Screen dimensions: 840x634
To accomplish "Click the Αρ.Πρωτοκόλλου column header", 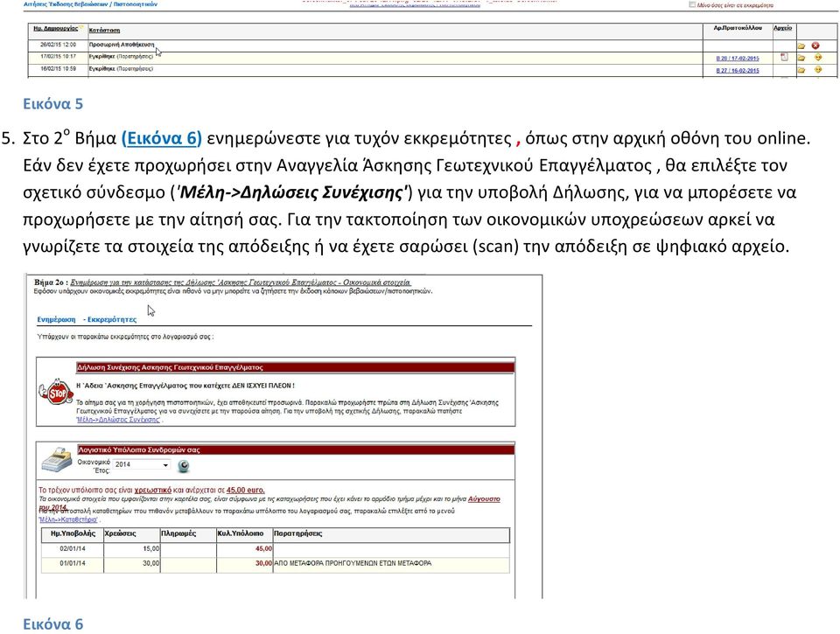I will (738, 28).
